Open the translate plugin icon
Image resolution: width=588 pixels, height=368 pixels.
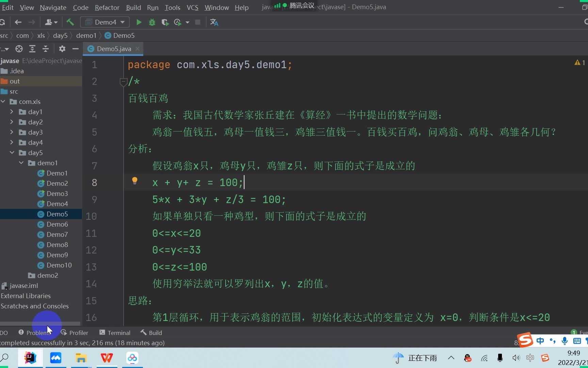pos(214,22)
